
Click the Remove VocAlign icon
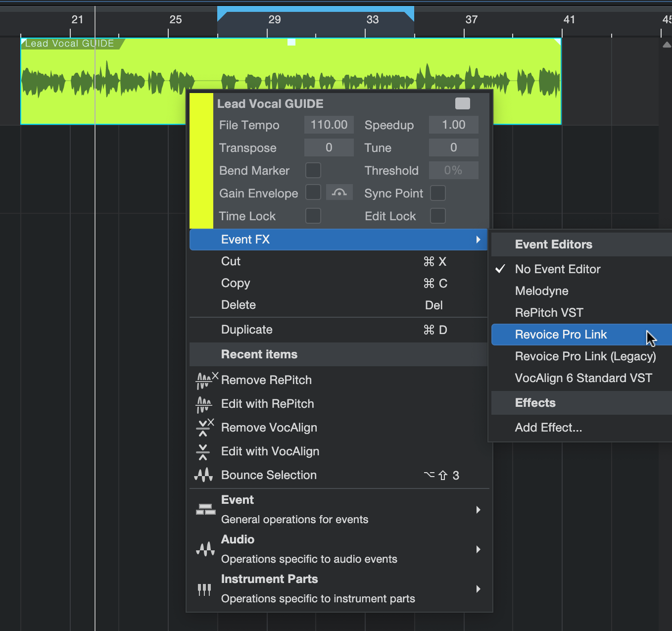click(x=204, y=428)
